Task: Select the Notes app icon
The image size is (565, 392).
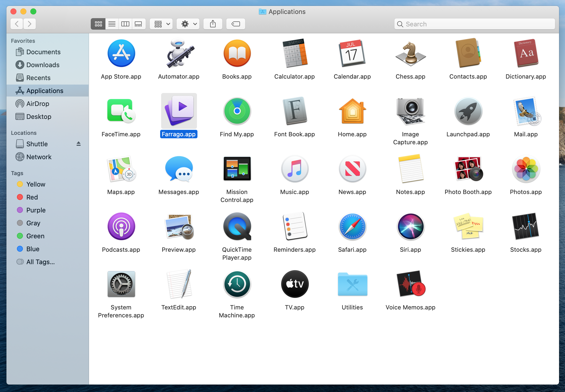Action: point(411,169)
